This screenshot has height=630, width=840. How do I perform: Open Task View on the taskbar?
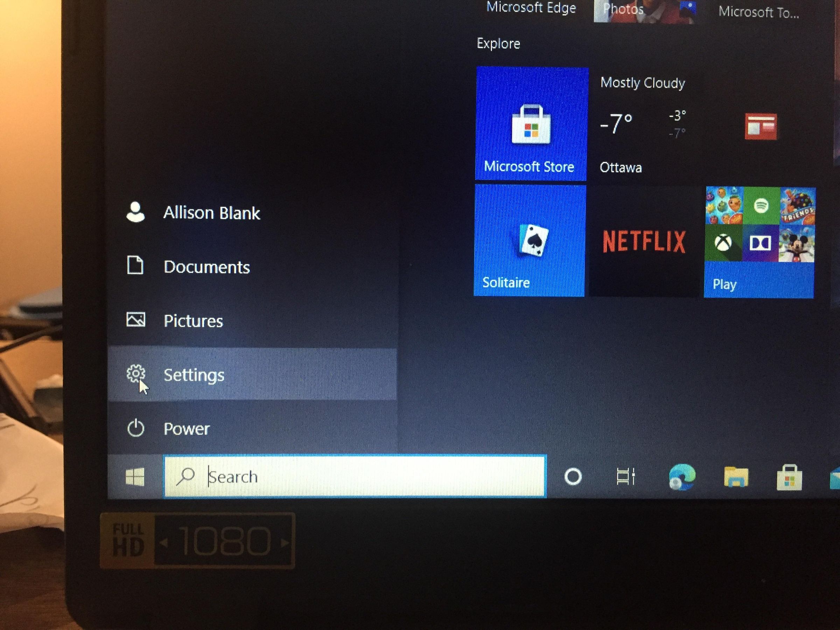tap(625, 476)
